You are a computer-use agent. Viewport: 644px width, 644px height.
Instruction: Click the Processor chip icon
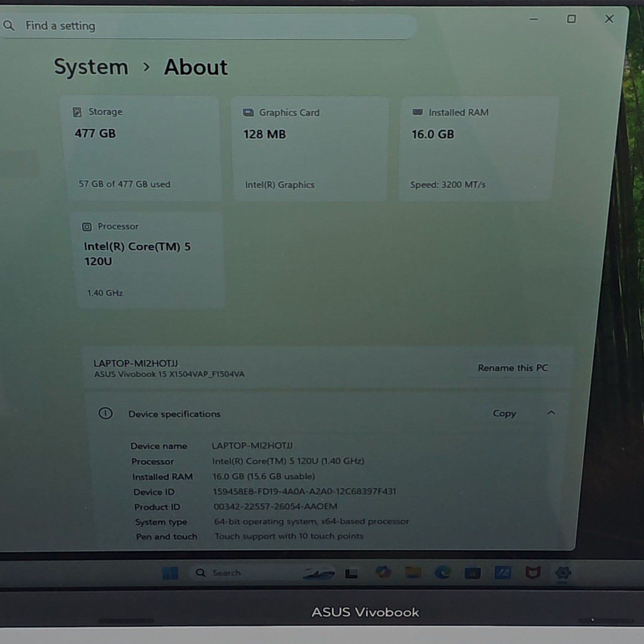point(87,227)
